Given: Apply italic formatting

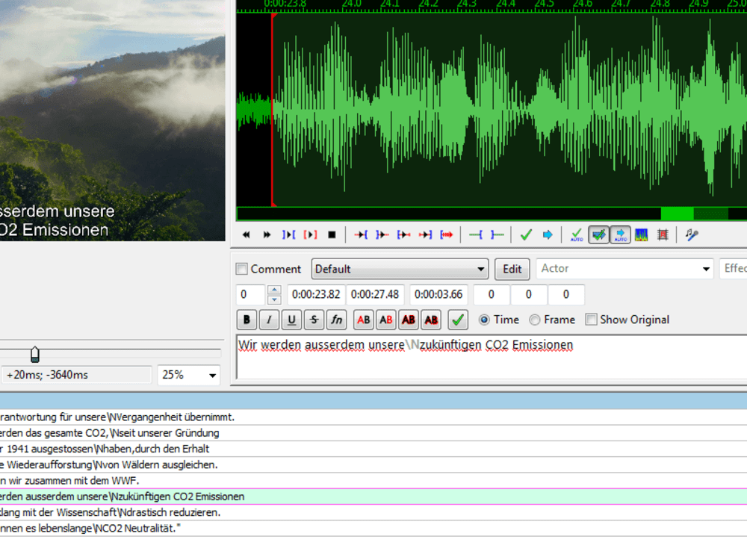Looking at the screenshot, I should [x=269, y=320].
